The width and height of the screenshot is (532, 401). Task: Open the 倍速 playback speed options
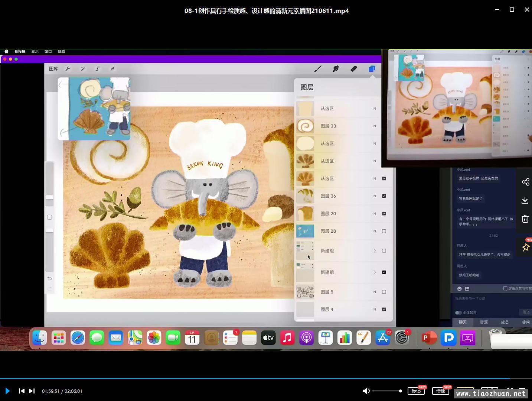click(441, 391)
